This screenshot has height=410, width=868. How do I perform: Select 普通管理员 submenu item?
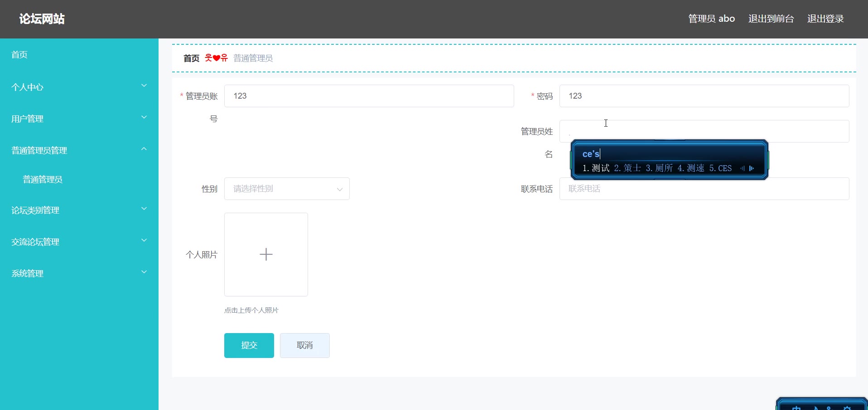(x=43, y=180)
